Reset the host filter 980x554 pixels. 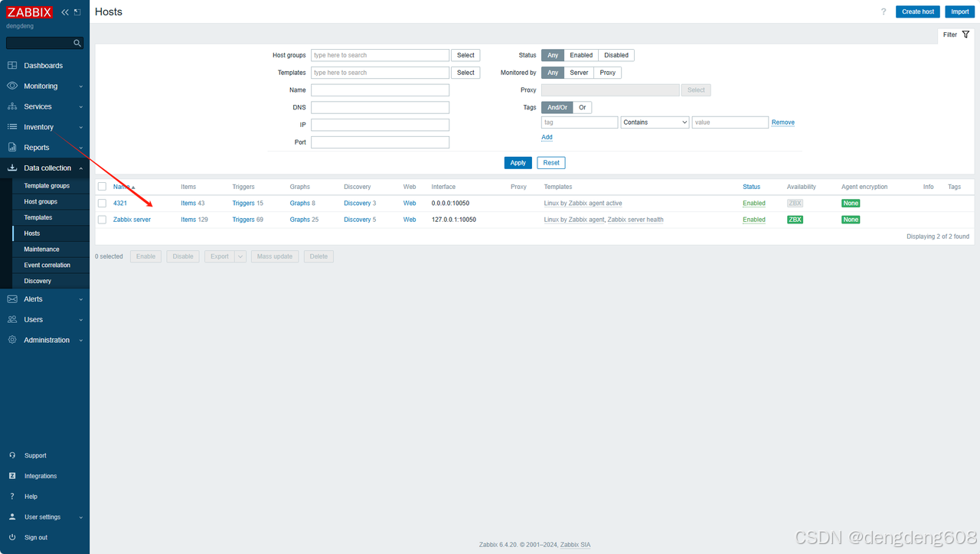point(551,162)
